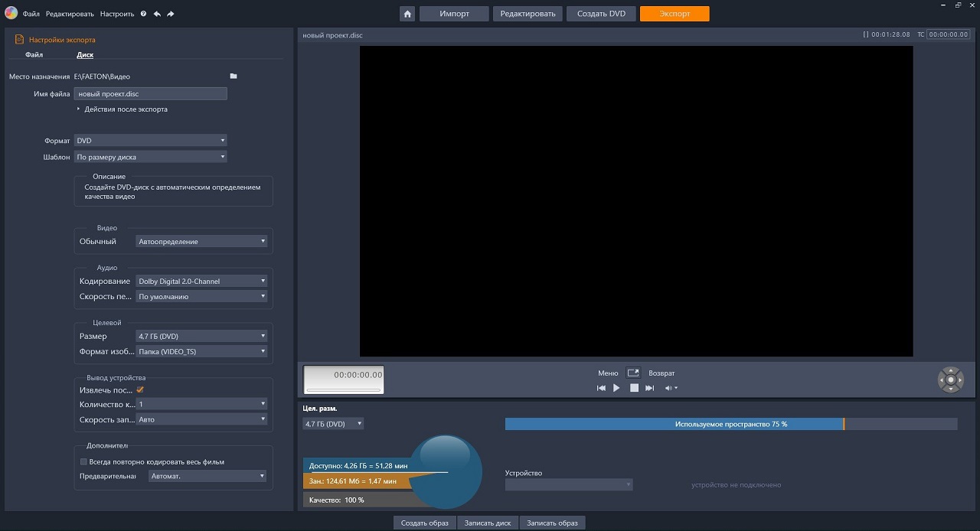Stop playback with the square button

634,388
